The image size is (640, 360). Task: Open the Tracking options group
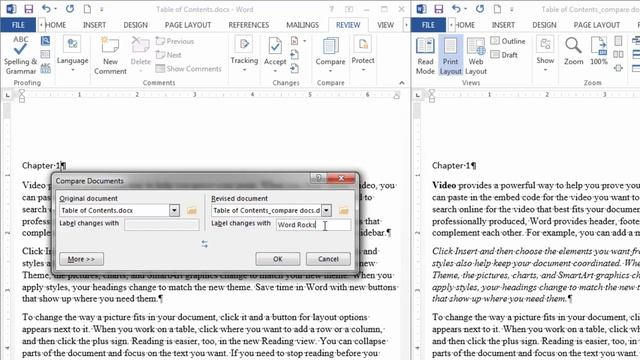(244, 54)
